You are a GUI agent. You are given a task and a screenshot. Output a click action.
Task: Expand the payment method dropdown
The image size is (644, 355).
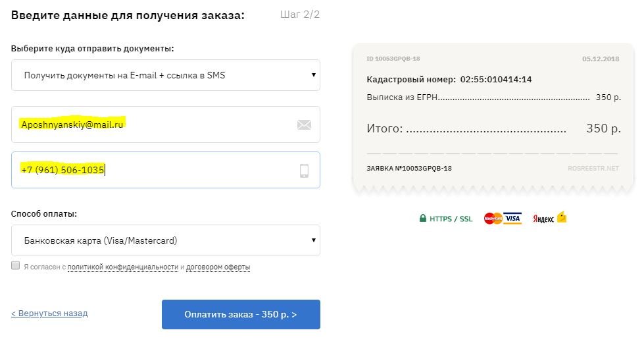pyautogui.click(x=166, y=240)
